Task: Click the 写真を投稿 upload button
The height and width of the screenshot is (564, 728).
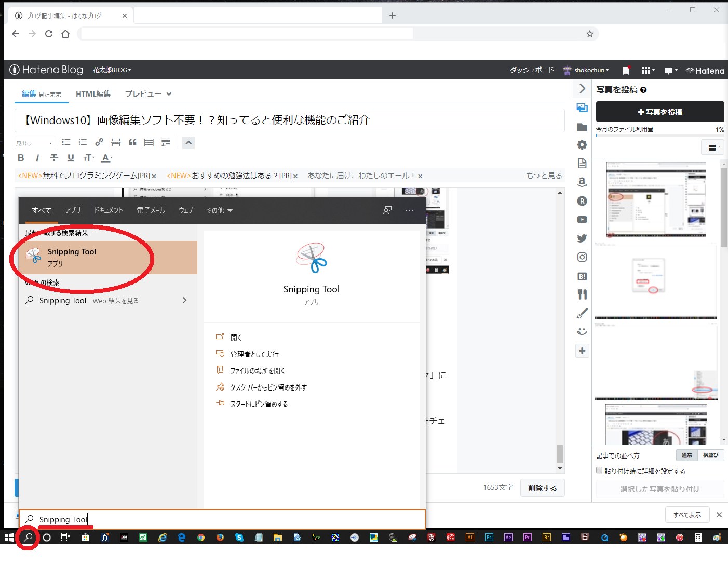Action: tap(659, 112)
